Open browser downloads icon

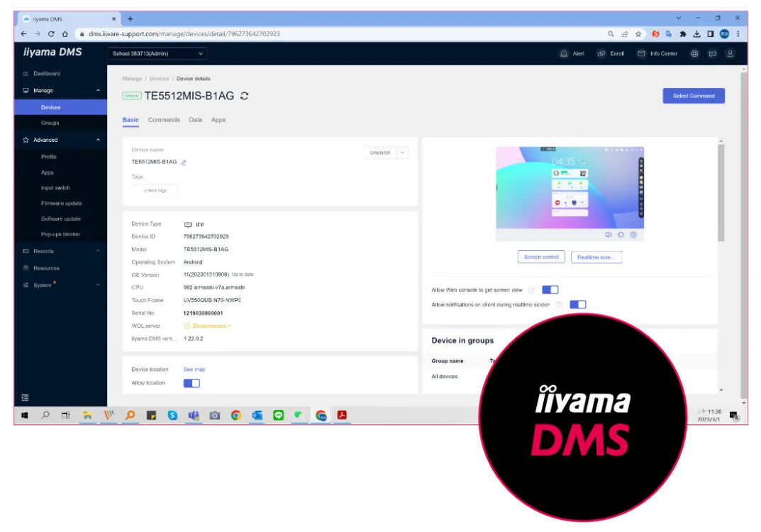[x=696, y=34]
